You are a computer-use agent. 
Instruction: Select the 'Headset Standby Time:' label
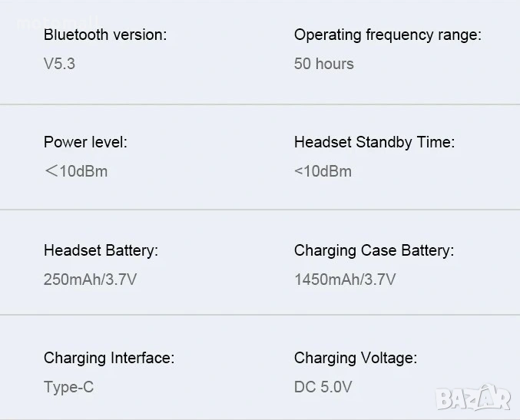(374, 142)
